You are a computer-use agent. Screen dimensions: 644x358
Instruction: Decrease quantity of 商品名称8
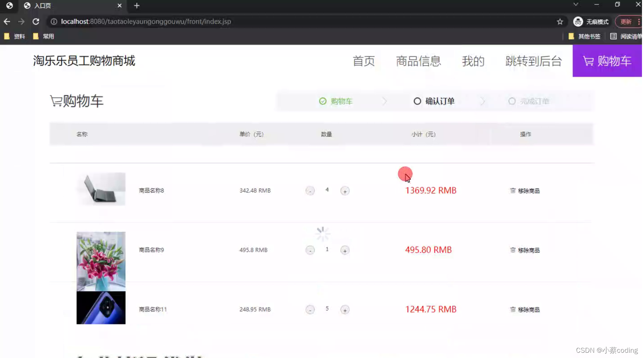(310, 191)
